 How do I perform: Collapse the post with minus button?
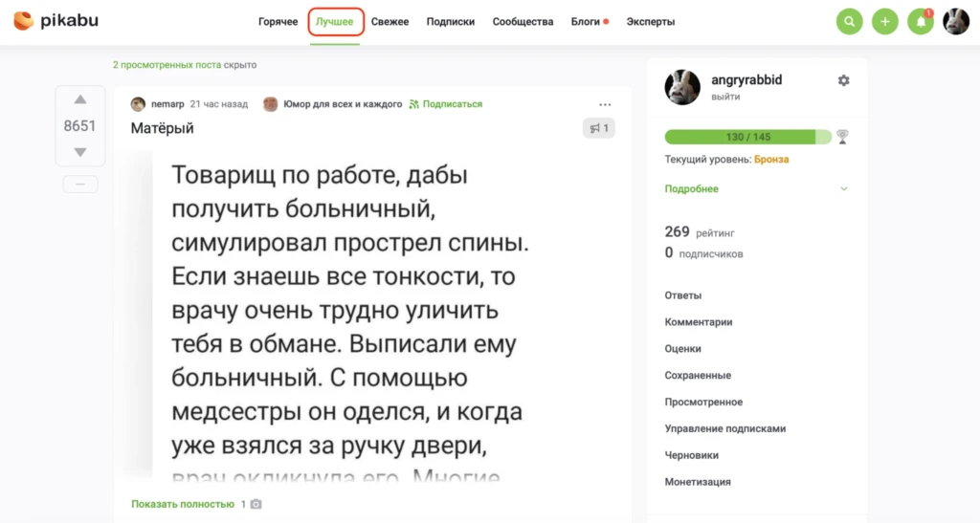[80, 185]
